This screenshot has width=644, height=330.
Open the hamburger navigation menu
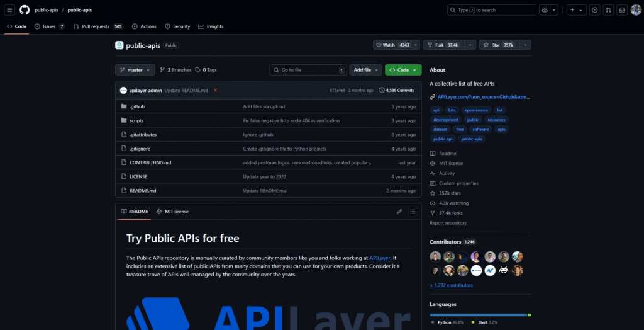[x=10, y=10]
